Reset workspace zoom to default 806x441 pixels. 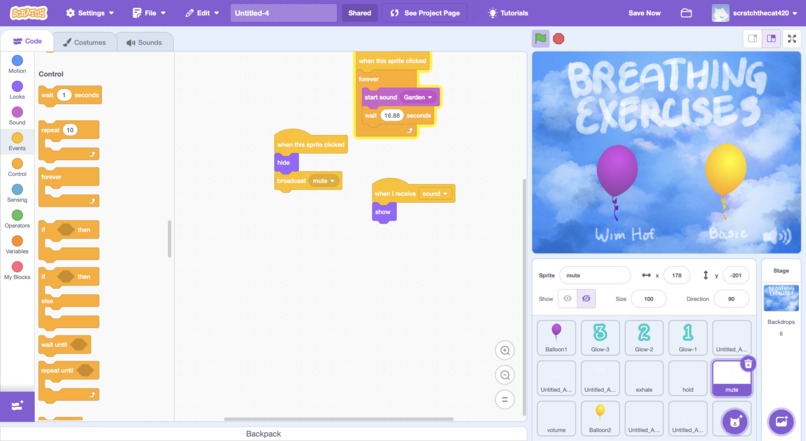point(505,399)
